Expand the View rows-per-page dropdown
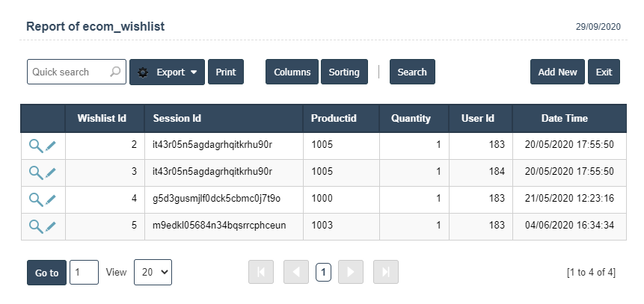 point(153,273)
